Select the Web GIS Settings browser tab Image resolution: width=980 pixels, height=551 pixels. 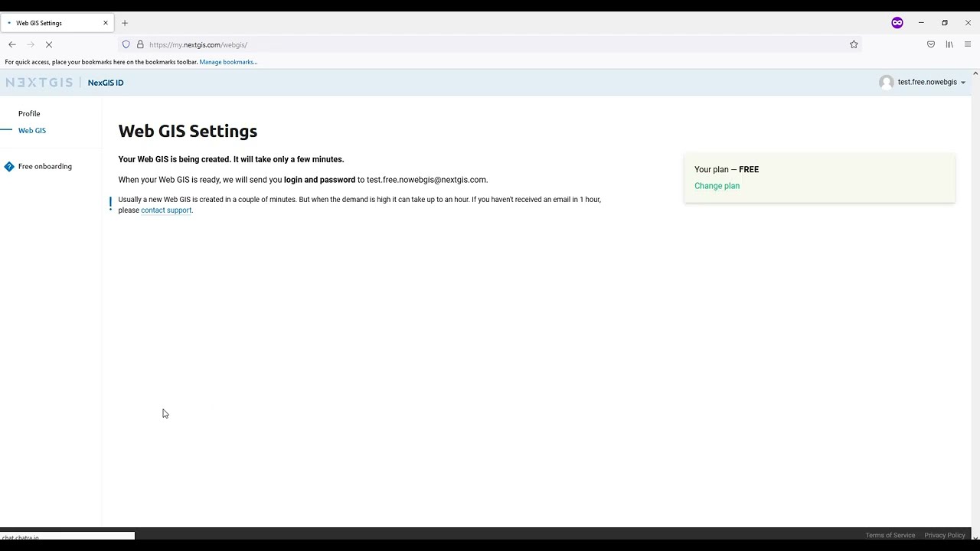(56, 23)
